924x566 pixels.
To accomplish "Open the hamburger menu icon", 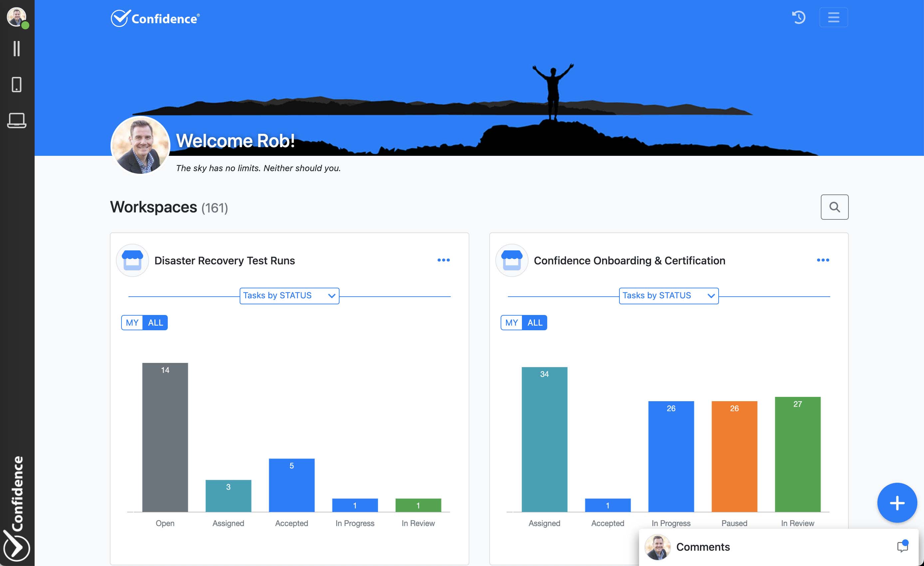I will coord(833,17).
